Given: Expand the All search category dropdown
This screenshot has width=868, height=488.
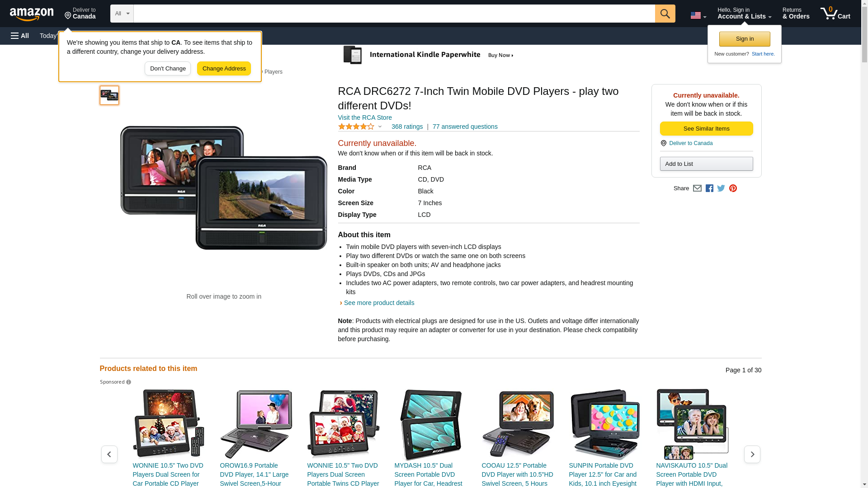Looking at the screenshot, I should pos(122,14).
